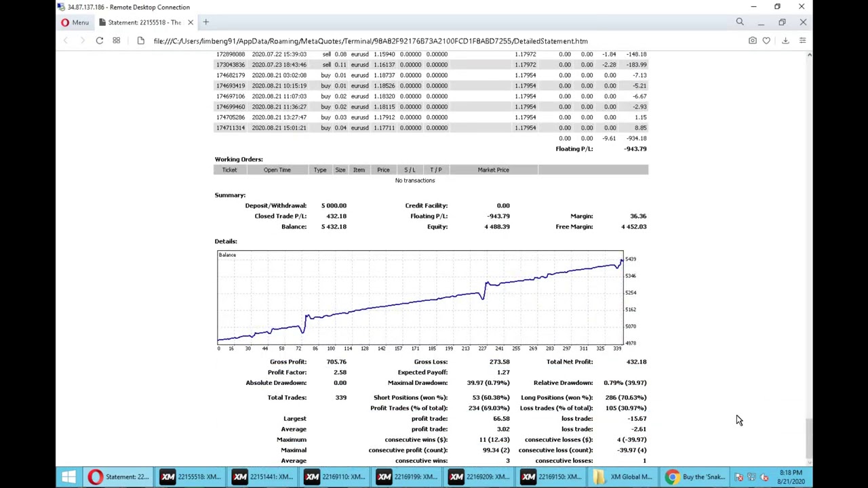Select ticket 172898088 in the trades list
This screenshot has height=488, width=868.
pyautogui.click(x=231, y=54)
